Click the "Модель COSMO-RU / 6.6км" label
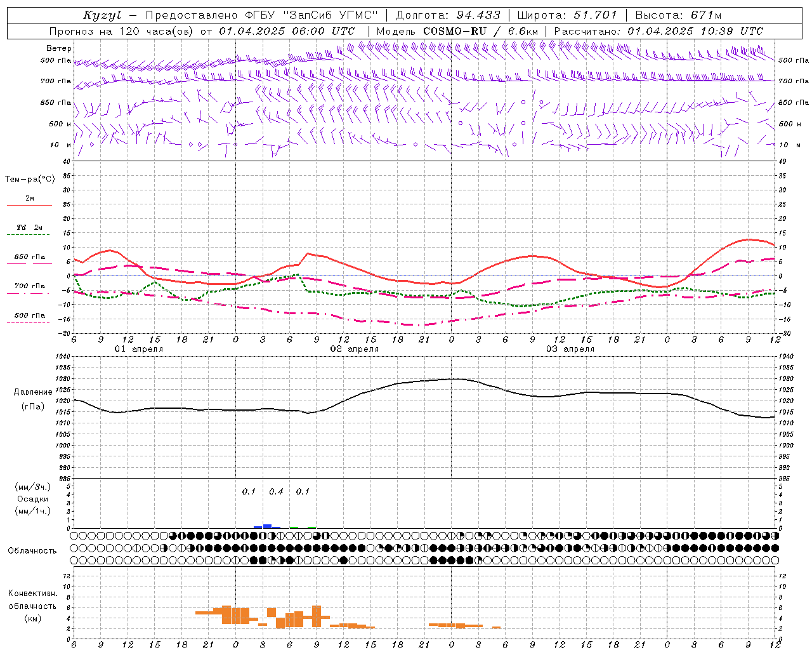The image size is (812, 650). pos(457,31)
